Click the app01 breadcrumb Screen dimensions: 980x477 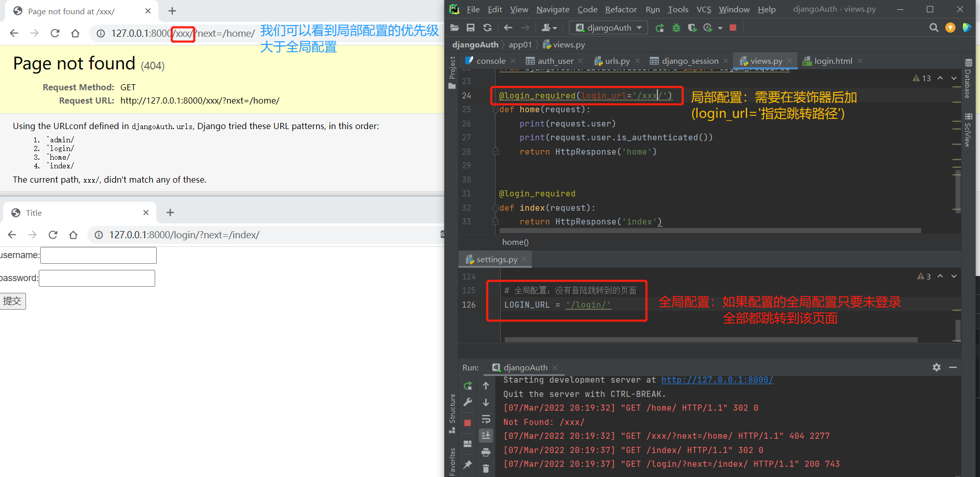(x=520, y=44)
